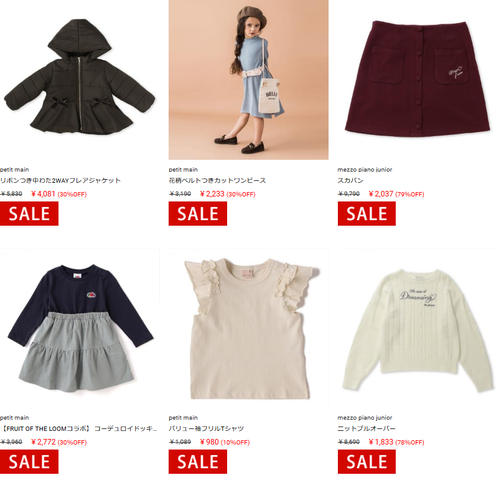The width and height of the screenshot is (504, 480).
Task: Open the blue dress model photo
Action: 249,80
